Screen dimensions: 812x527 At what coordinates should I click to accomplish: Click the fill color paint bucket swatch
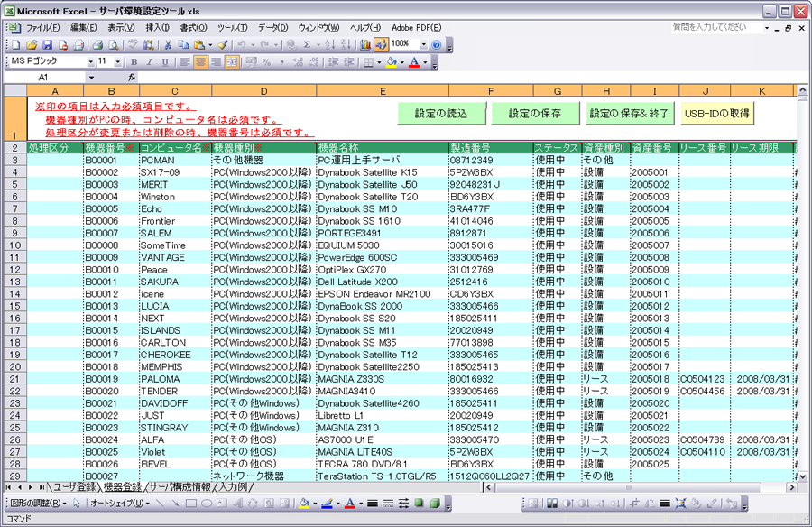(392, 62)
